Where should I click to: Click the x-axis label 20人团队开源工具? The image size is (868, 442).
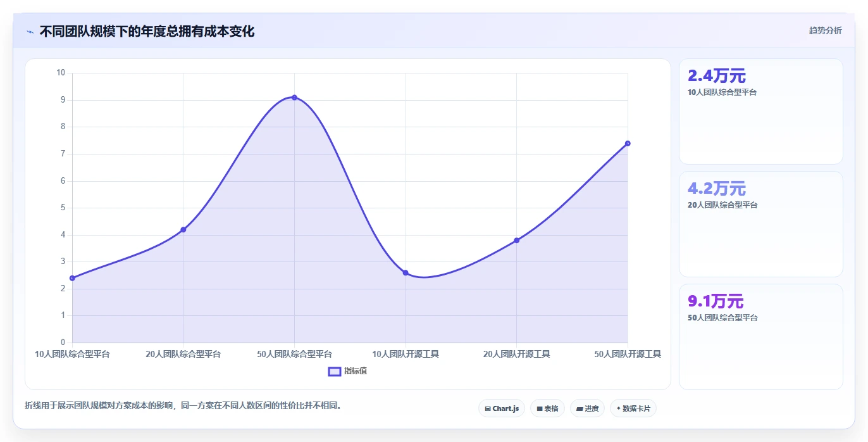[517, 354]
